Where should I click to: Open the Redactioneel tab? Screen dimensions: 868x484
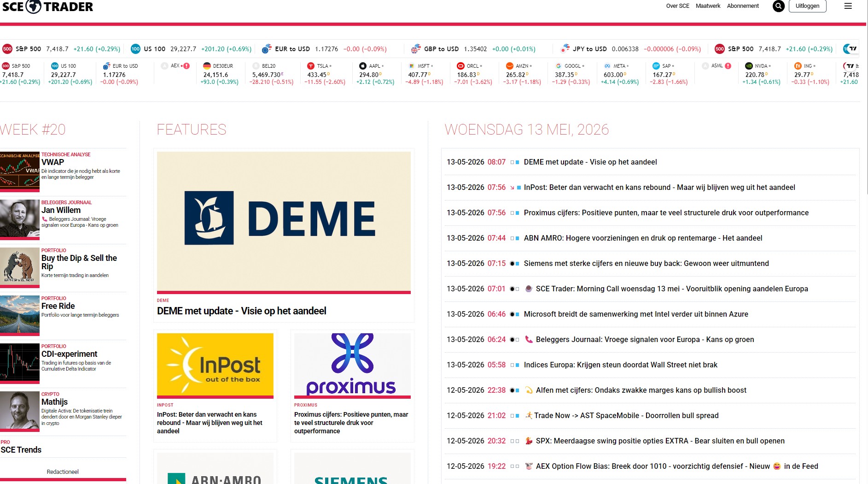click(x=63, y=472)
